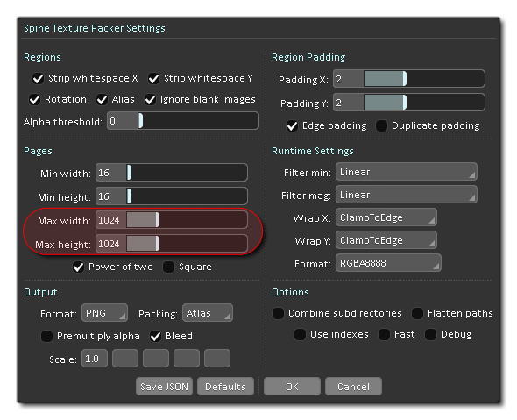Click the Max width slider

coord(187,220)
